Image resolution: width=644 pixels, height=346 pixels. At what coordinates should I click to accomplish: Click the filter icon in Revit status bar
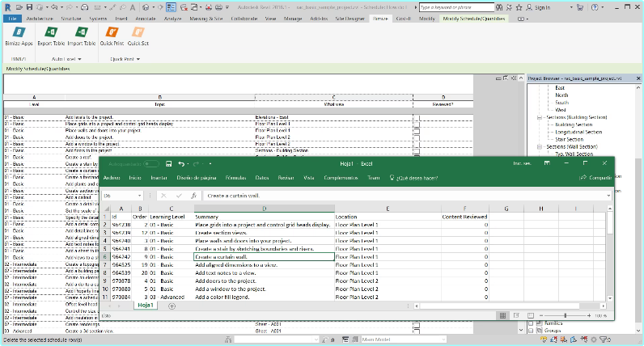pyautogui.click(x=604, y=340)
